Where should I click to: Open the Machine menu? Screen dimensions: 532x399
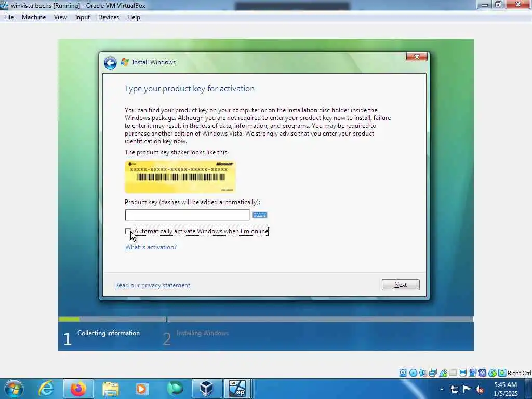tap(34, 17)
